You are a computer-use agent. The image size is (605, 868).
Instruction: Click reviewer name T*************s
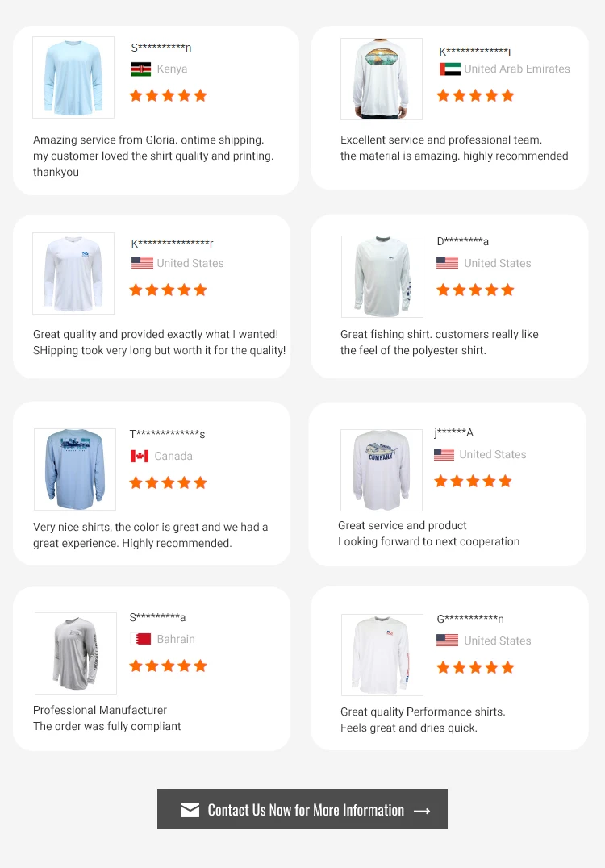pos(167,435)
